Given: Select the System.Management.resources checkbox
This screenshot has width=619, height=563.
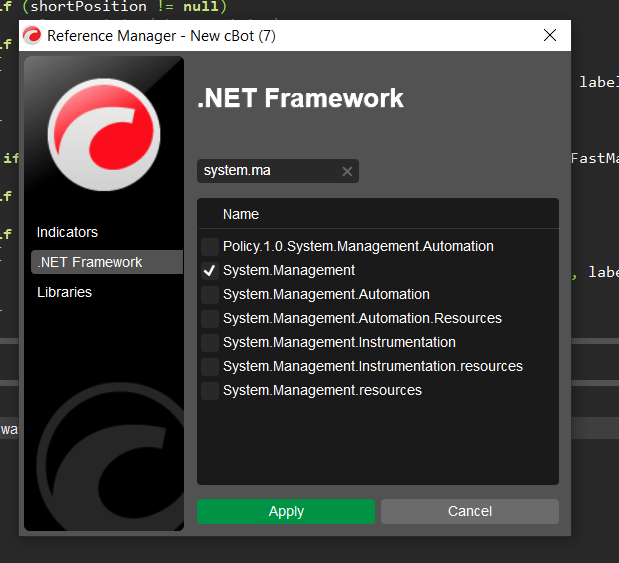Looking at the screenshot, I should pyautogui.click(x=210, y=391).
